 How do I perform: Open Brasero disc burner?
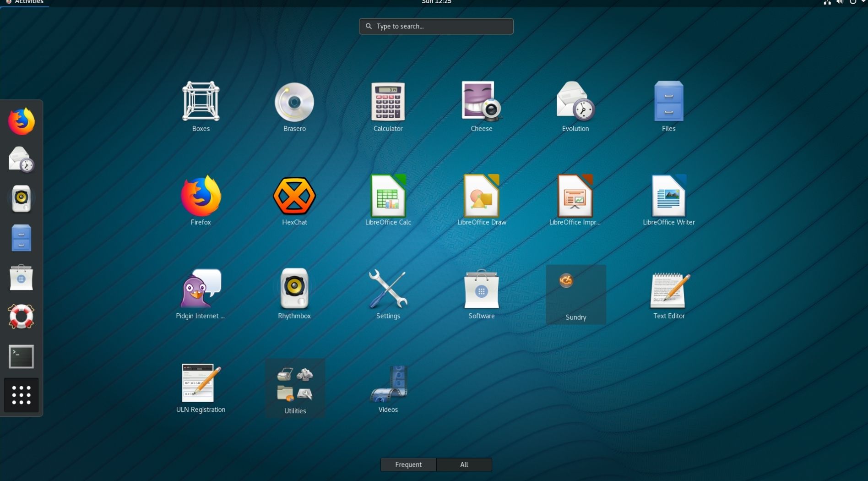(x=294, y=107)
